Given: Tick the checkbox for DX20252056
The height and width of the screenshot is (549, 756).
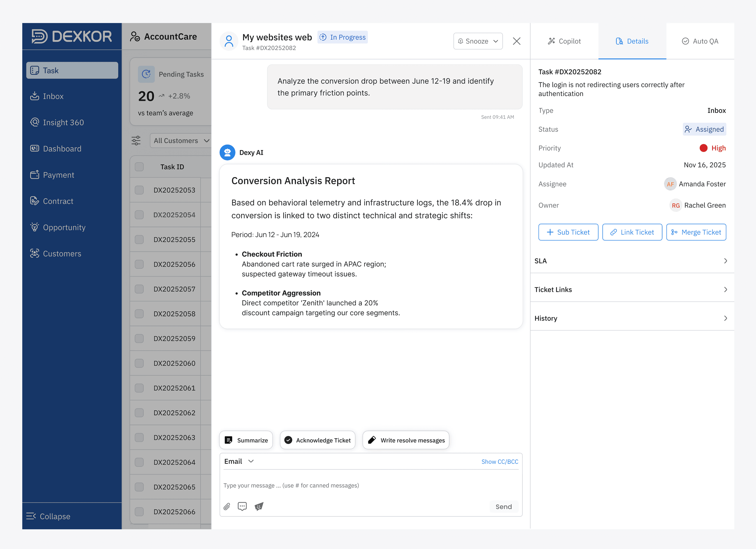Looking at the screenshot, I should (x=139, y=264).
